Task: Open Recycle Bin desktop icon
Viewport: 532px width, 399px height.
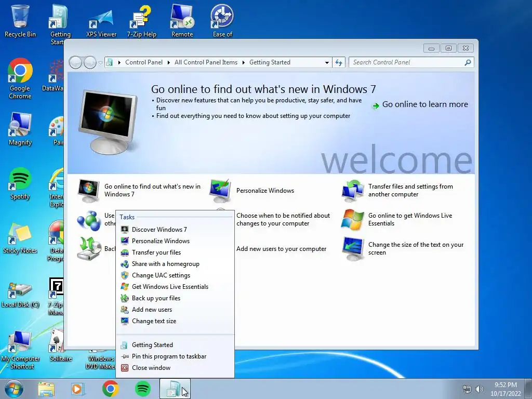Action: (20, 20)
